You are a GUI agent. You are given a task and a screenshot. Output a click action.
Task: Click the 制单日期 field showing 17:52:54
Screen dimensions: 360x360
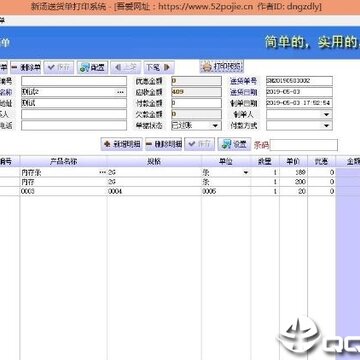[x=299, y=103]
